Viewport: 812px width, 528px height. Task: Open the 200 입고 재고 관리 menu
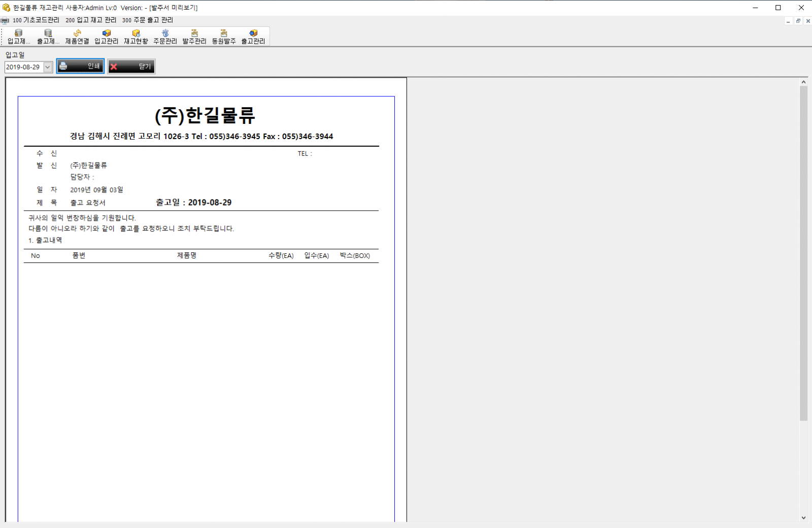[91, 20]
